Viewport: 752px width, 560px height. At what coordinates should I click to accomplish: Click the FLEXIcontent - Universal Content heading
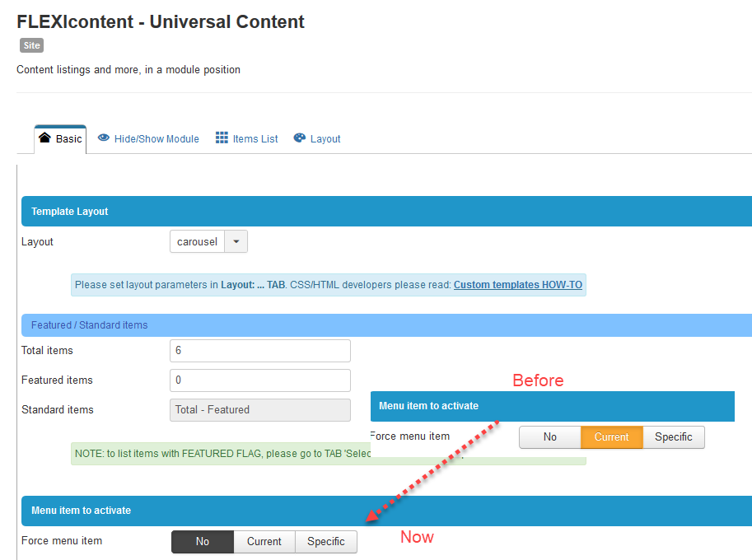tap(161, 22)
